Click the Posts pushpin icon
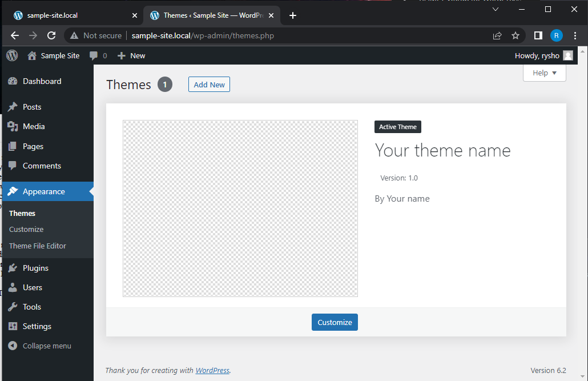This screenshot has height=381, width=588. coord(13,107)
